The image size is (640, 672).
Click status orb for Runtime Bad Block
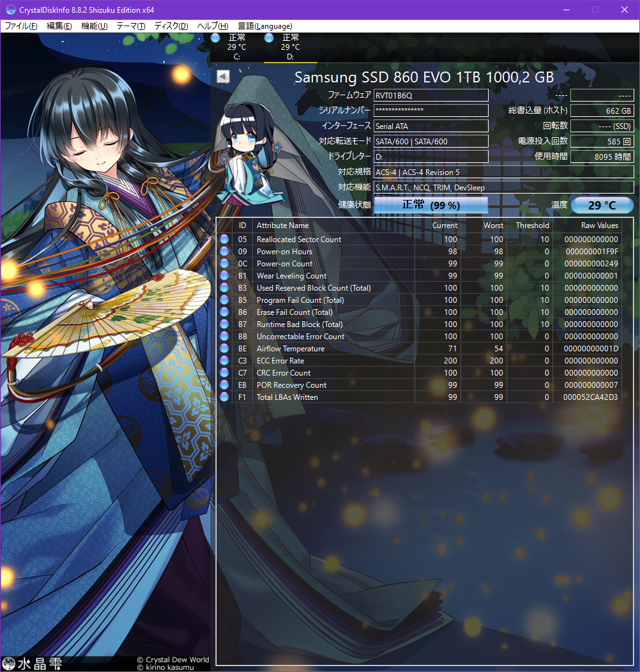224,324
